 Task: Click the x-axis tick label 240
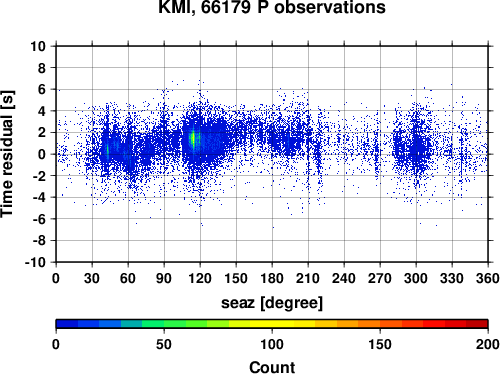pos(344,278)
